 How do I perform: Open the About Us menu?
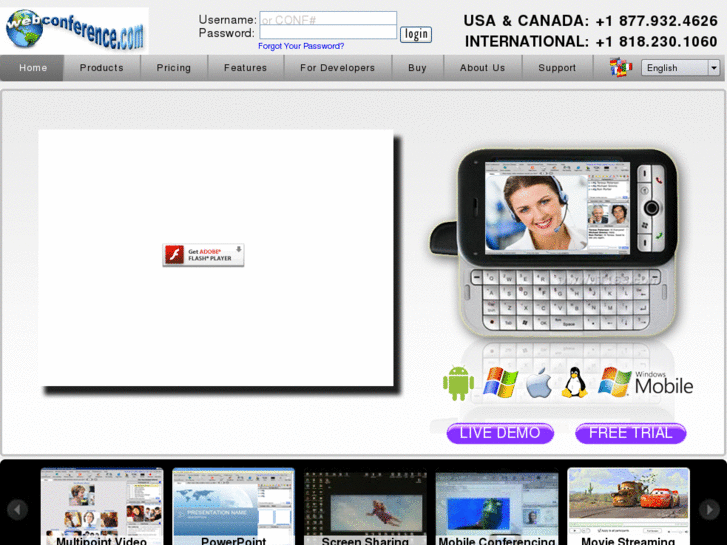482,68
